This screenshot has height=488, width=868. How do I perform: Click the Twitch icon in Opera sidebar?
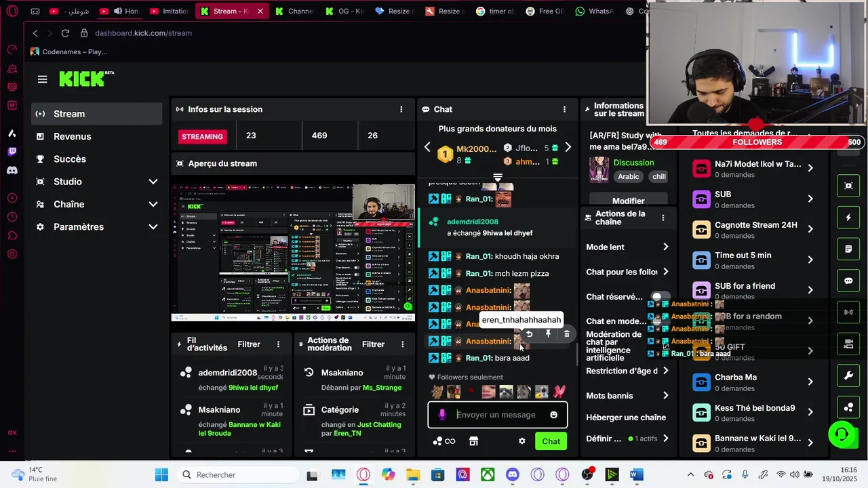(12, 152)
